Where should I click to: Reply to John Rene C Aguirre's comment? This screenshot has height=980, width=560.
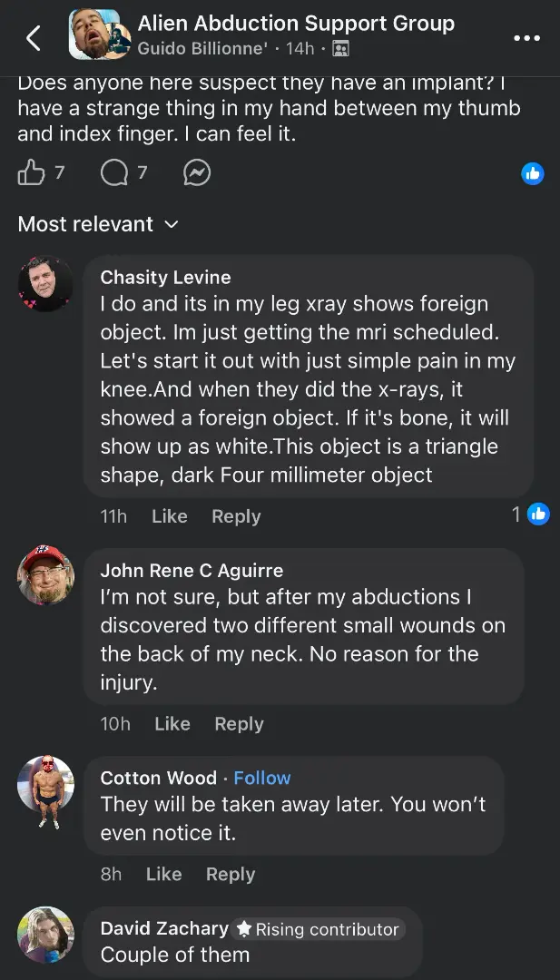point(239,724)
